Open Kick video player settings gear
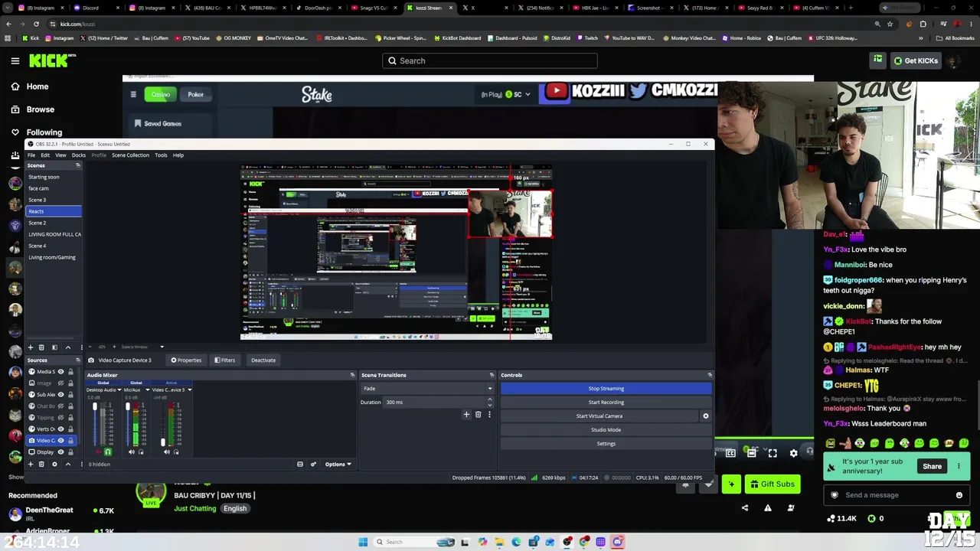 coord(793,453)
